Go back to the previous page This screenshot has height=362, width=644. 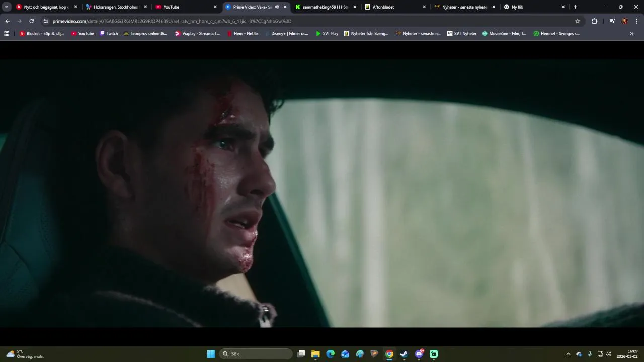pos(7,21)
